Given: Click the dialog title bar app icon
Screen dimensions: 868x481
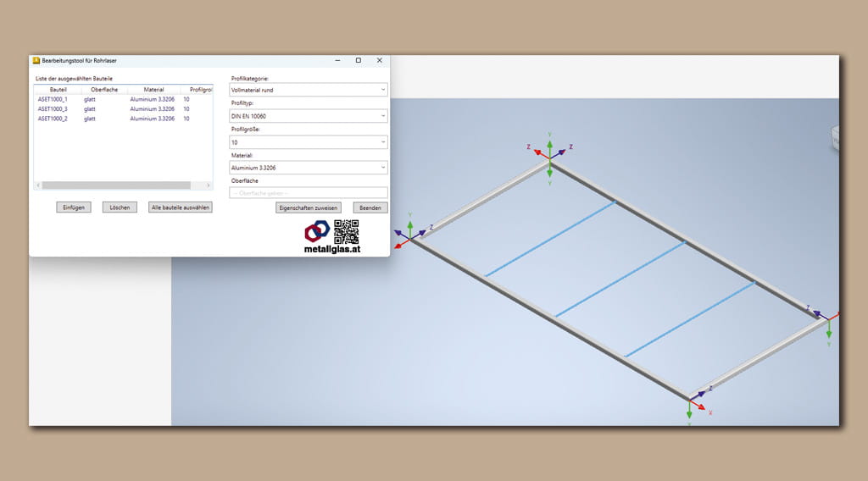Looking at the screenshot, I should 36,61.
